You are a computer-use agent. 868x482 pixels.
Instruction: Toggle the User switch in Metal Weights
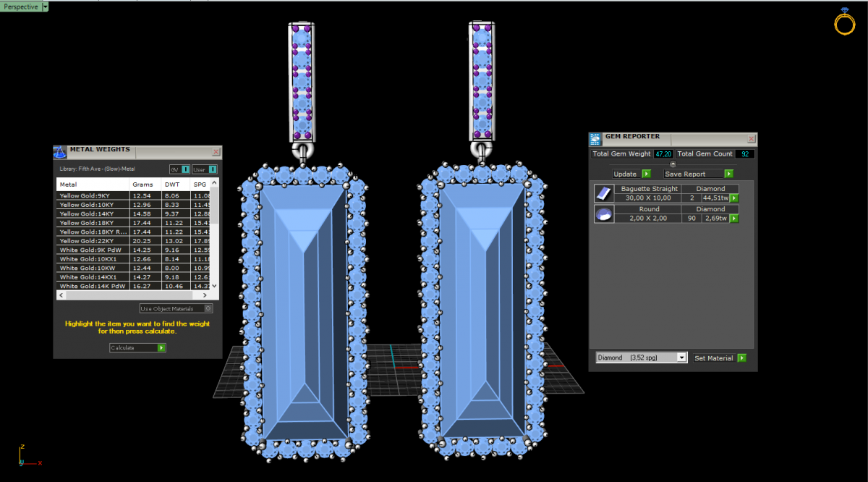[213, 169]
